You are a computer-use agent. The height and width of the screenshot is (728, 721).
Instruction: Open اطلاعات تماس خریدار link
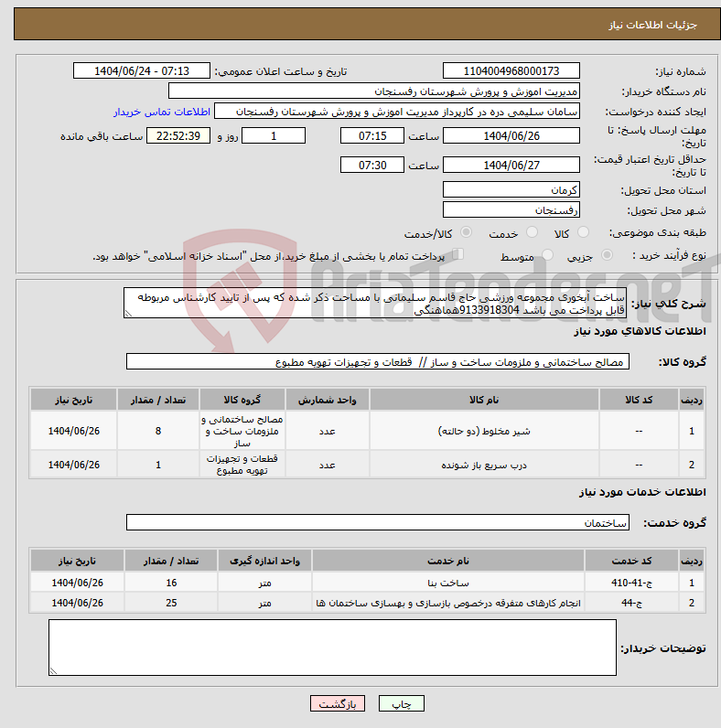tap(162, 112)
